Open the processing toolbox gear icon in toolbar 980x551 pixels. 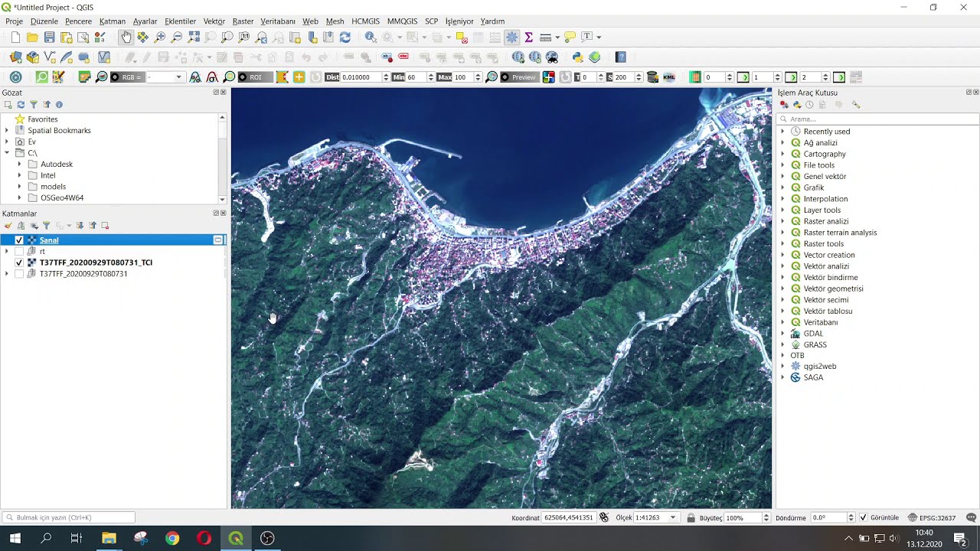pyautogui.click(x=511, y=37)
